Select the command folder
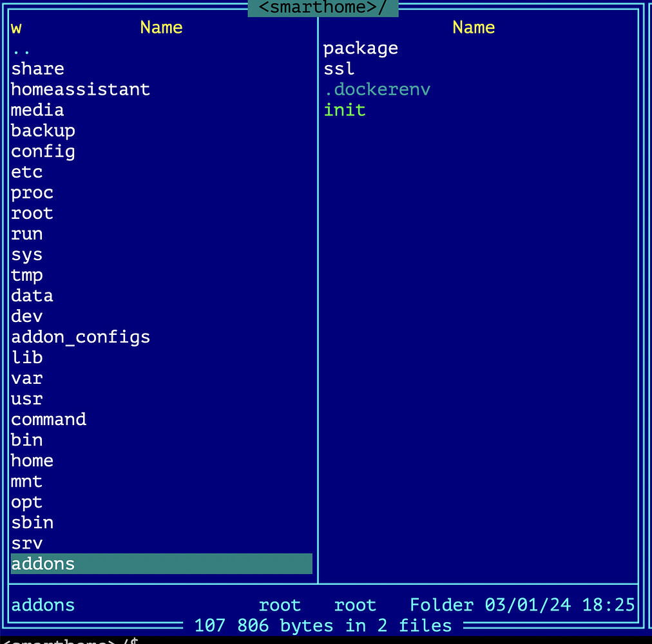The width and height of the screenshot is (652, 644). pyautogui.click(x=48, y=419)
